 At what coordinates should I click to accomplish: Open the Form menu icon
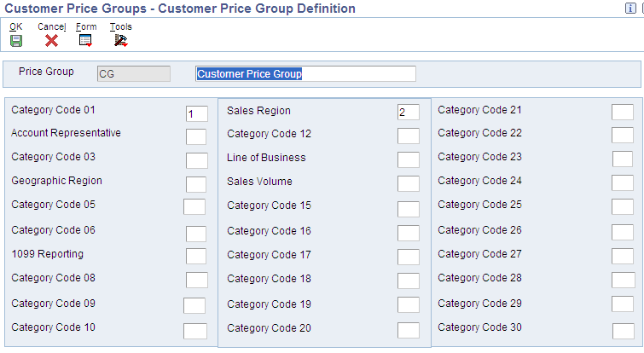(x=85, y=41)
